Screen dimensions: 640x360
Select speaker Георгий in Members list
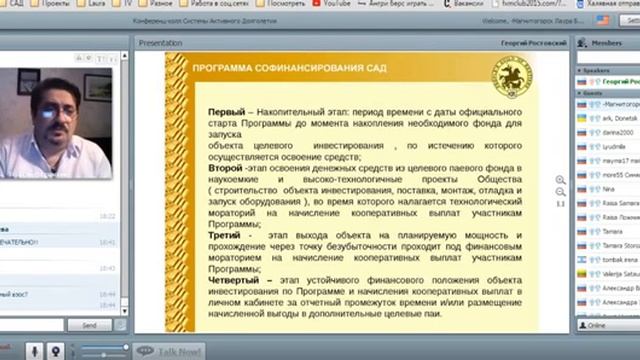point(608,82)
